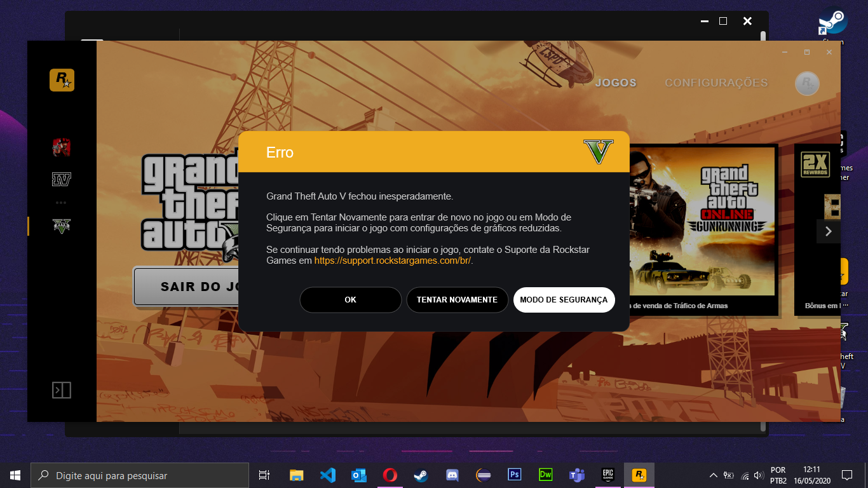This screenshot has height=488, width=868.
Task: Open Task View on the taskbar
Action: coord(264,475)
